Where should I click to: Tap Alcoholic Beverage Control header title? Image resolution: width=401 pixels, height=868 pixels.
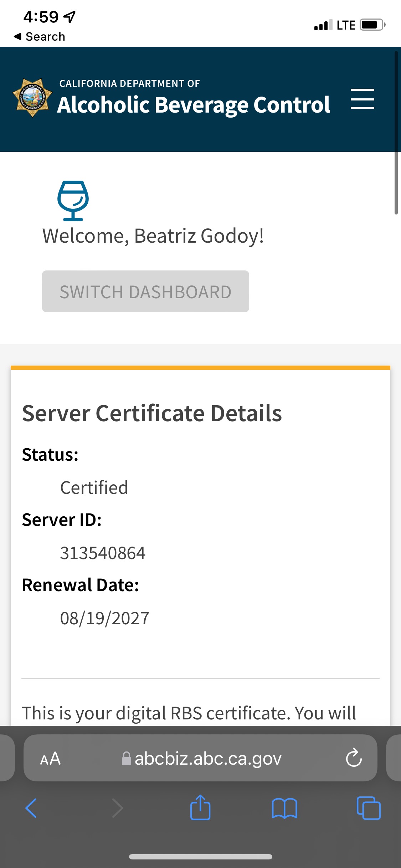[x=194, y=105]
